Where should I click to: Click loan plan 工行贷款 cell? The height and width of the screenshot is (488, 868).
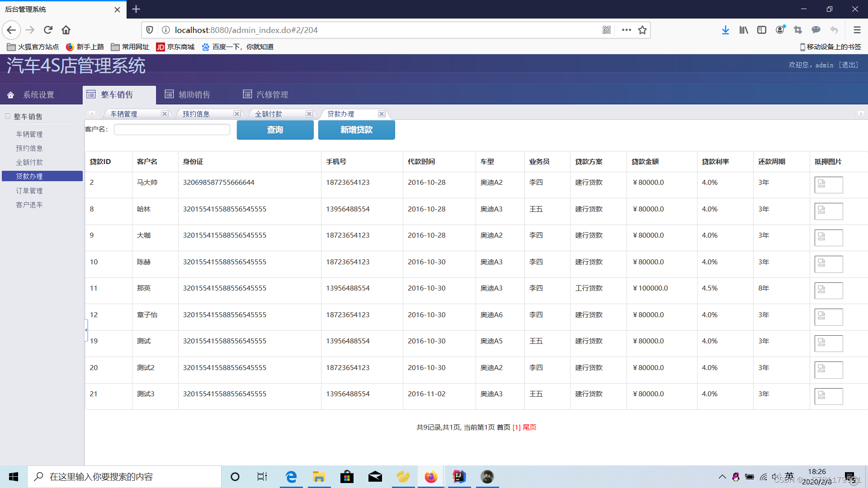point(589,288)
